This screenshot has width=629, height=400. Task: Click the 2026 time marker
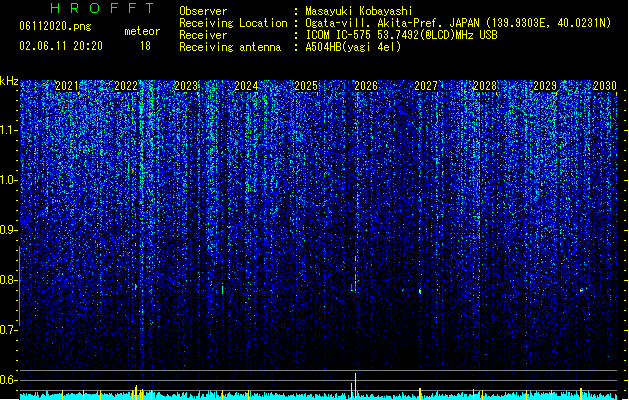point(366,86)
